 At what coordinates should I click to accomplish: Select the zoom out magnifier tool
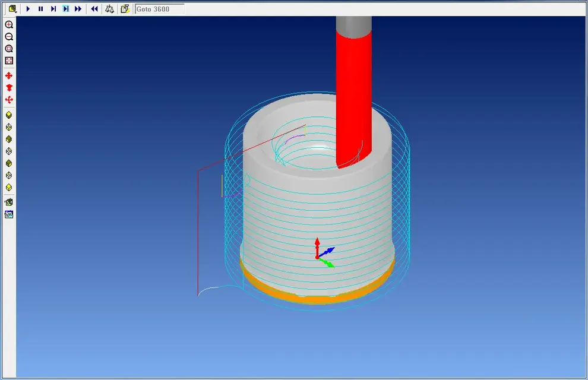click(9, 37)
